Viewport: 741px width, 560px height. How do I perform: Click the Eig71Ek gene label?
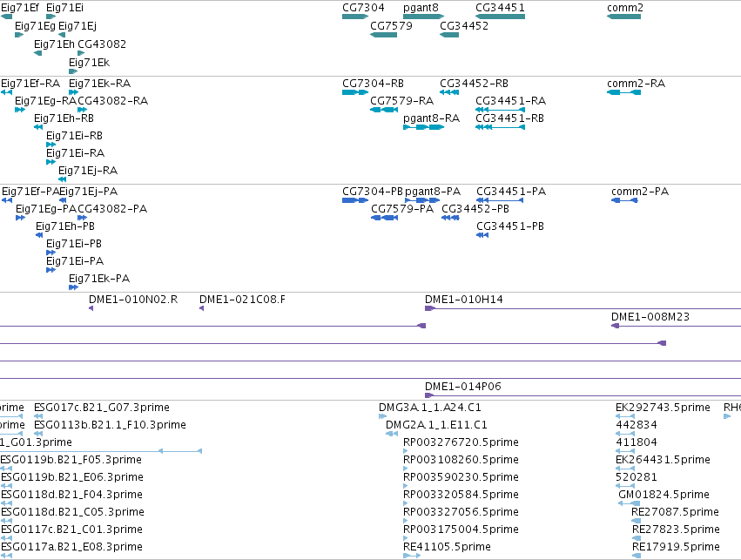89,63
